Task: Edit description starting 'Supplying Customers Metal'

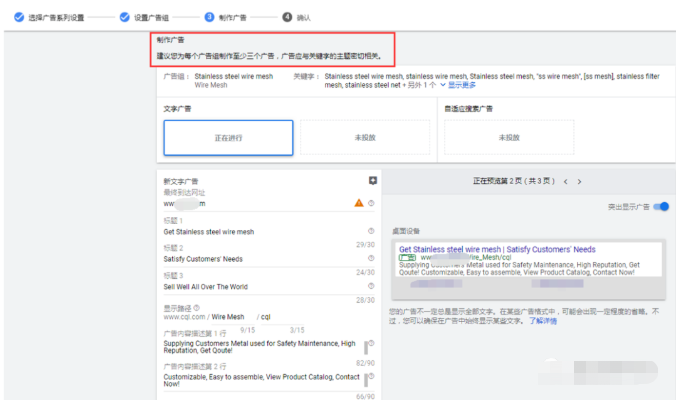Action: click(260, 347)
